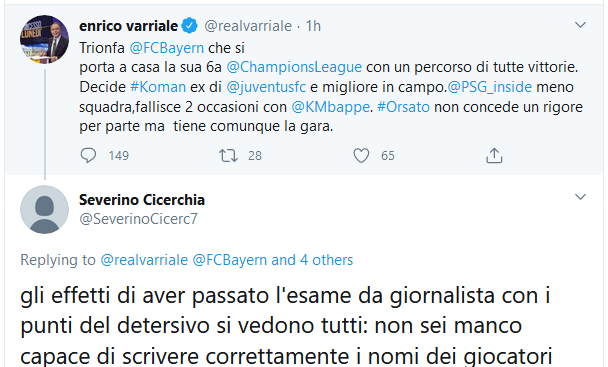Retweet enrico varriale's tweet

click(x=228, y=156)
